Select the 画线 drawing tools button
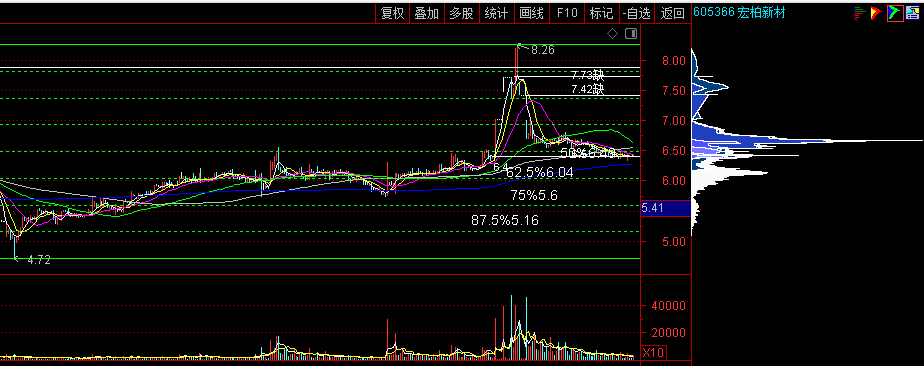This screenshot has width=924, height=366. (531, 14)
